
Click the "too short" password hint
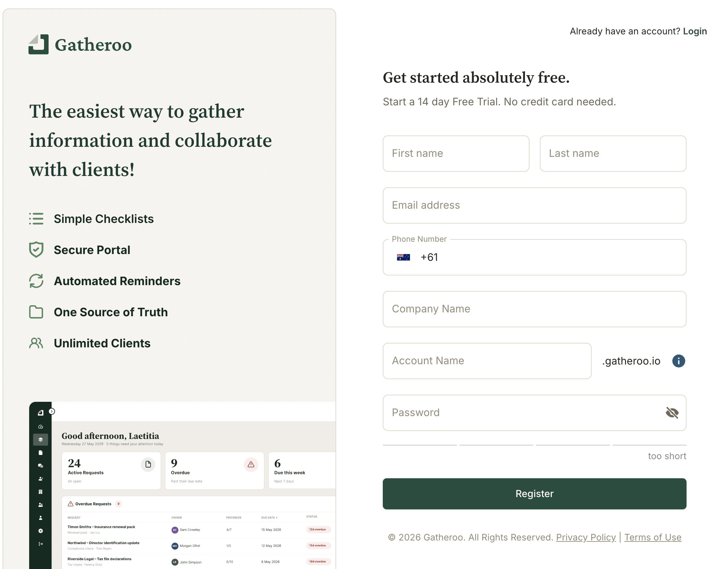(667, 456)
